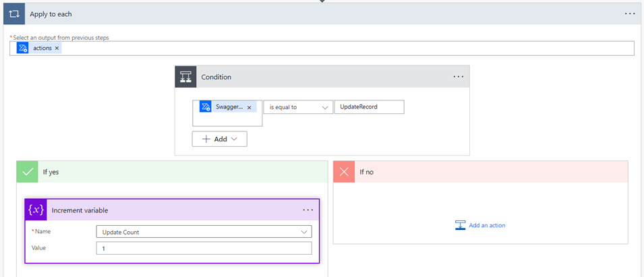
Task: Click the green If yes checkmark icon
Action: pyautogui.click(x=28, y=172)
